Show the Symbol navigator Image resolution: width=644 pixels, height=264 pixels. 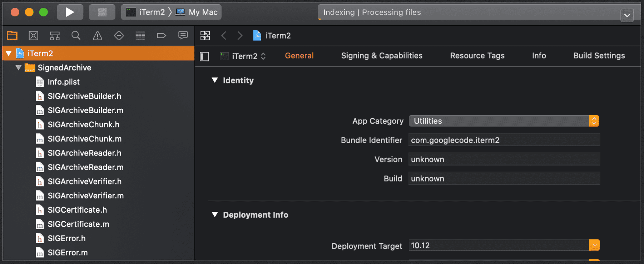click(55, 35)
